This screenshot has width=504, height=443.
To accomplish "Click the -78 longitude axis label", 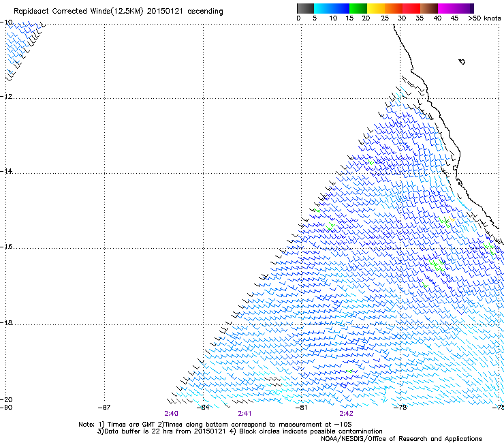I will pos(400,408).
